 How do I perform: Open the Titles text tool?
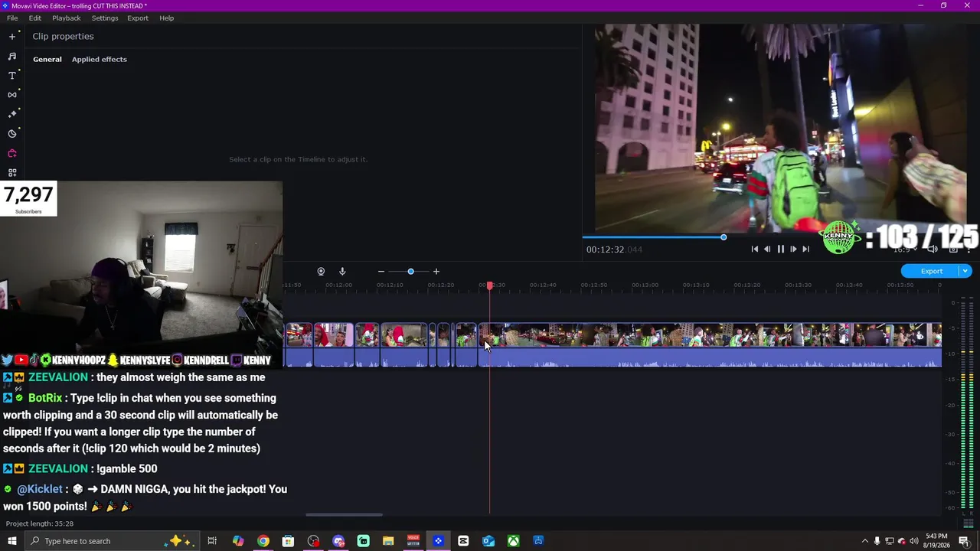pyautogui.click(x=11, y=75)
